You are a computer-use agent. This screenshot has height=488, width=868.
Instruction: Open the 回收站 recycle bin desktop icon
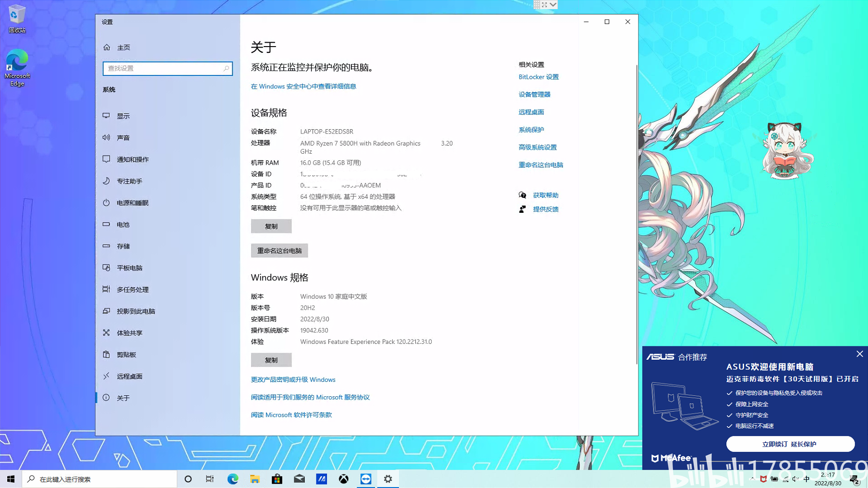click(x=17, y=19)
